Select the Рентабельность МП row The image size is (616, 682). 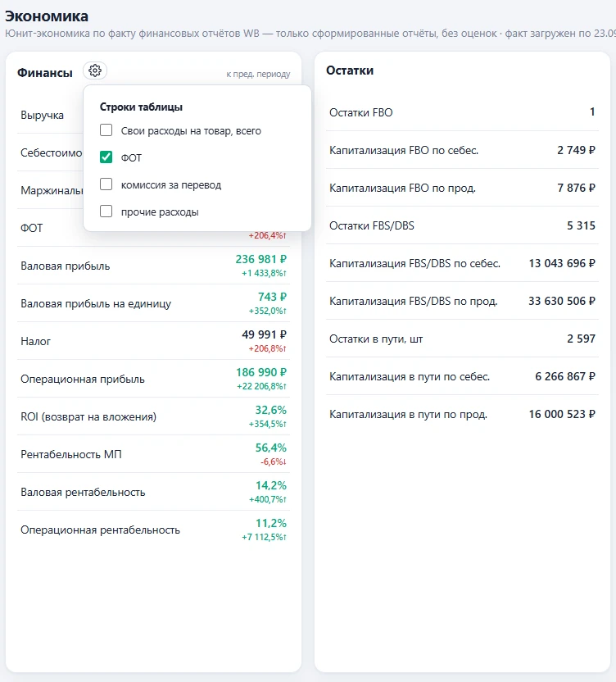coord(153,454)
